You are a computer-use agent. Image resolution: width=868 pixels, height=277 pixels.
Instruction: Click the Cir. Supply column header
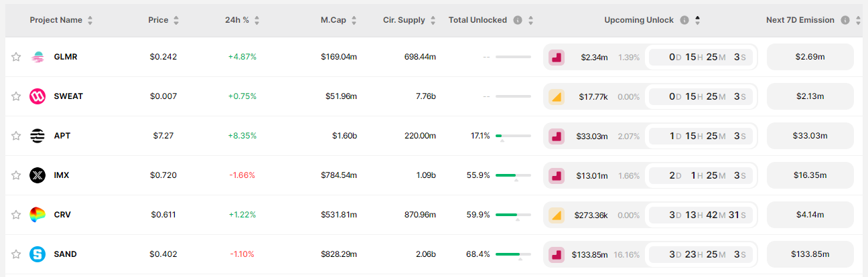pos(404,20)
